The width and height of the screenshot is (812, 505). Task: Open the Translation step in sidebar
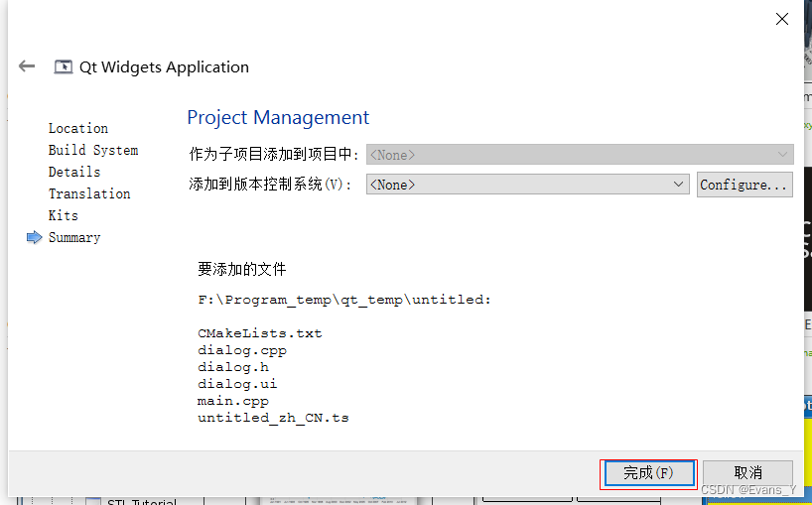(x=89, y=193)
